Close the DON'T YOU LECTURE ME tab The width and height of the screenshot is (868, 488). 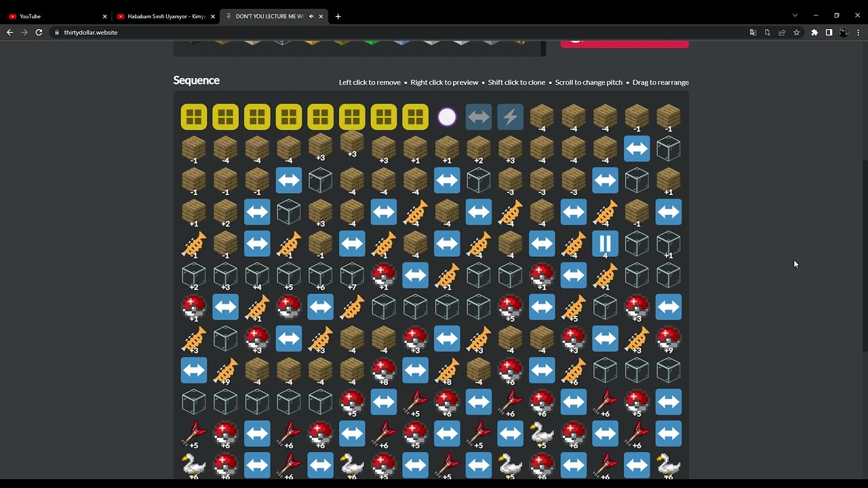(x=321, y=16)
